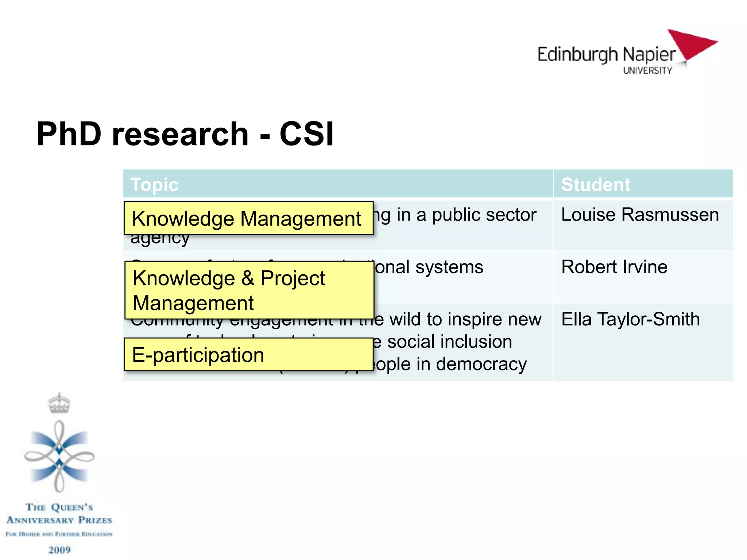The width and height of the screenshot is (747, 560).
Task: Select the yellow 'Knowledge Management' callout box
Action: pyautogui.click(x=248, y=218)
